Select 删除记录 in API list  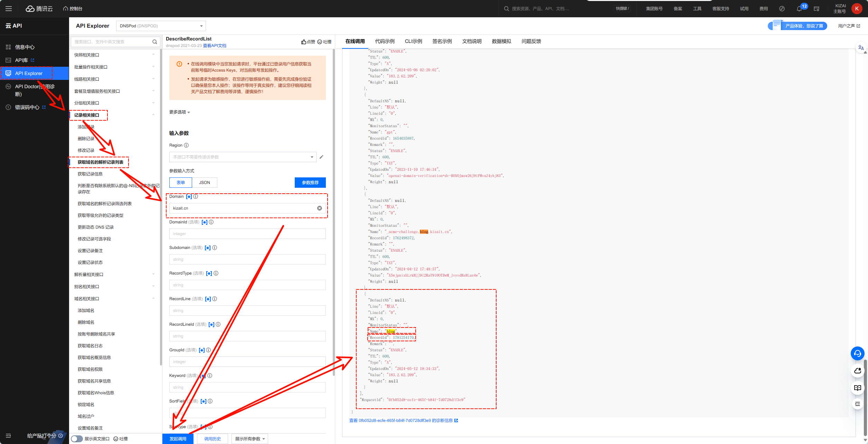(86, 139)
